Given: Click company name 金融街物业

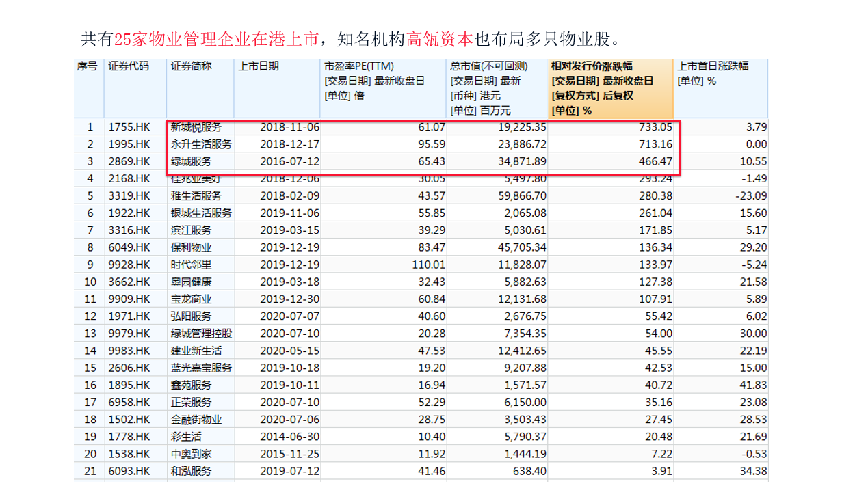Looking at the screenshot, I should click(x=197, y=420).
